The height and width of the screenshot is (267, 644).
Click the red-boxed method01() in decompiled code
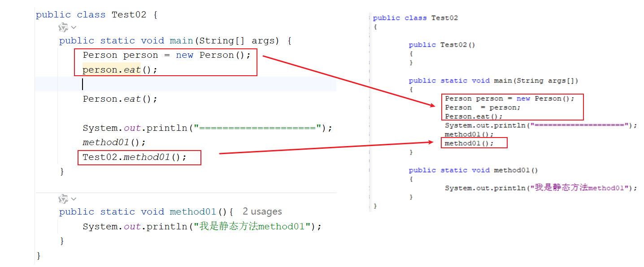click(x=469, y=143)
